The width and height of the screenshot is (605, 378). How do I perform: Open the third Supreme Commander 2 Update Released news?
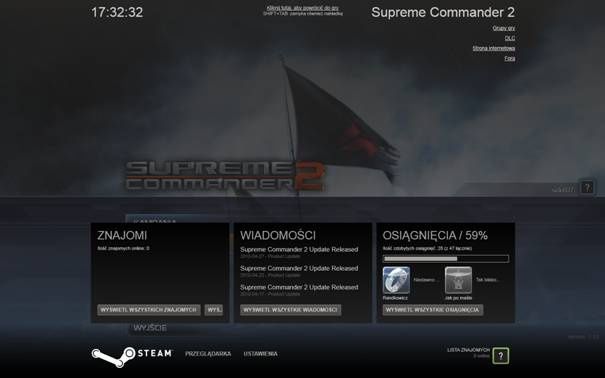point(299,287)
